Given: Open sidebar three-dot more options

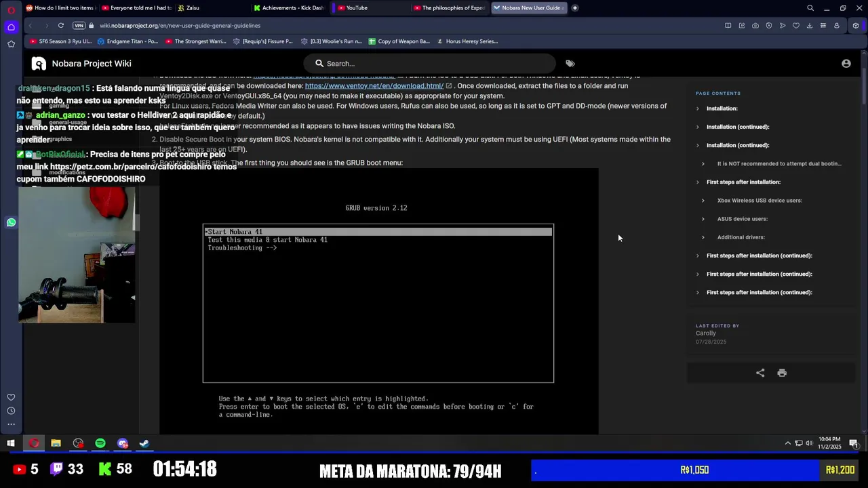Looking at the screenshot, I should [x=11, y=424].
